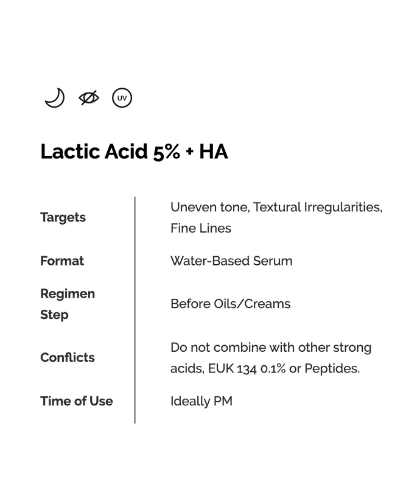This screenshot has height=504, width=420.
Task: Click 'Do not combine with other strong' text
Action: click(271, 348)
